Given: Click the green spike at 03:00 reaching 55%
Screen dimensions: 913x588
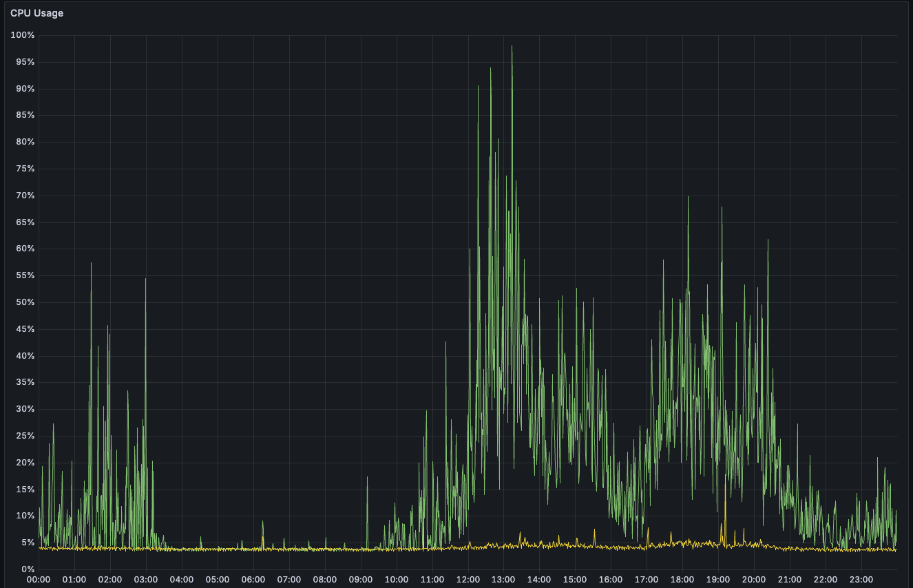Looking at the screenshot, I should [145, 280].
